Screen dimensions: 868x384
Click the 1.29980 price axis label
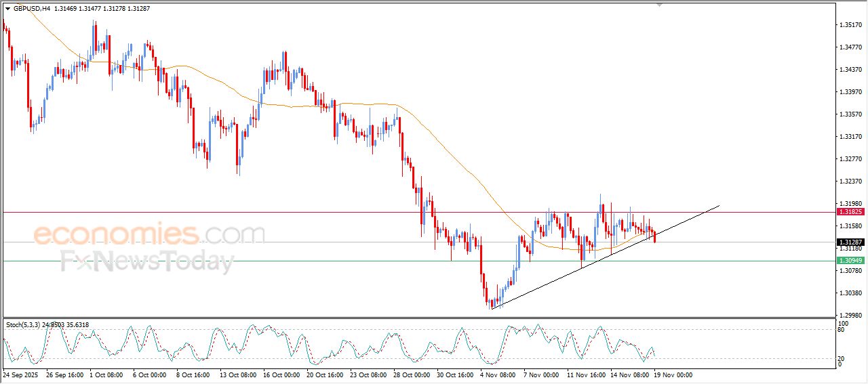coord(850,315)
